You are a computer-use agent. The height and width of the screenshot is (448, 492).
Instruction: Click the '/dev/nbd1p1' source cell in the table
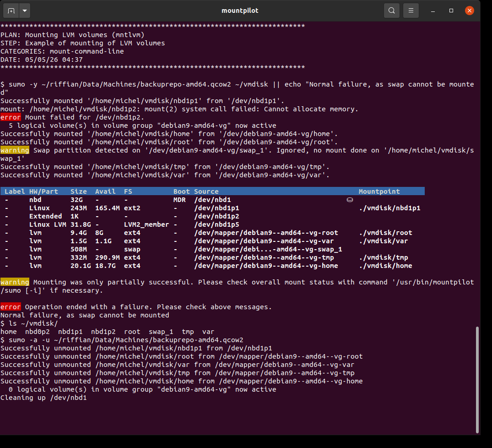[x=216, y=208]
